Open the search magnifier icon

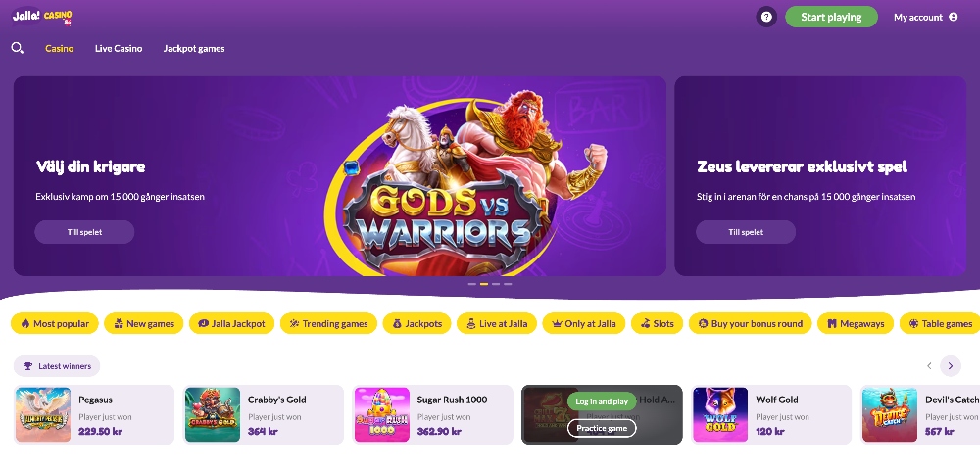(18, 48)
